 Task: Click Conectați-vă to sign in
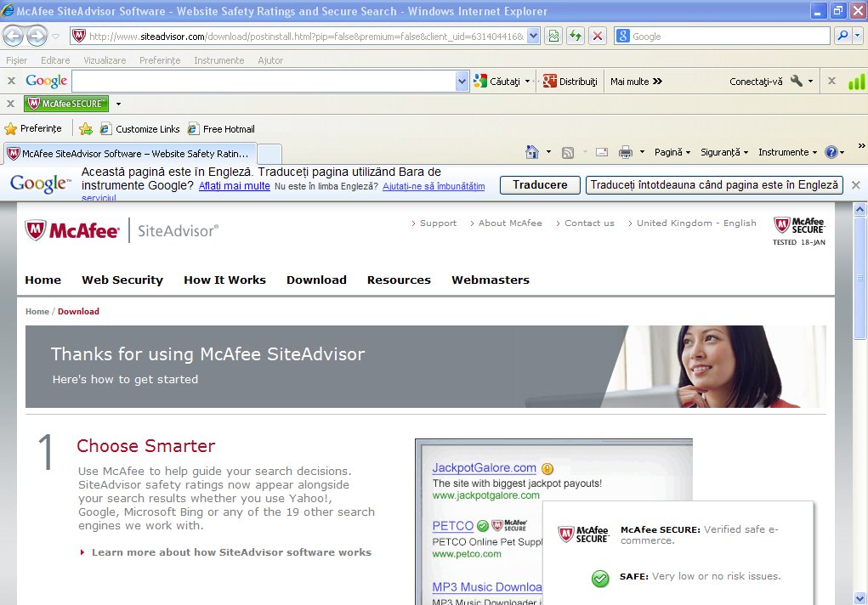[756, 82]
